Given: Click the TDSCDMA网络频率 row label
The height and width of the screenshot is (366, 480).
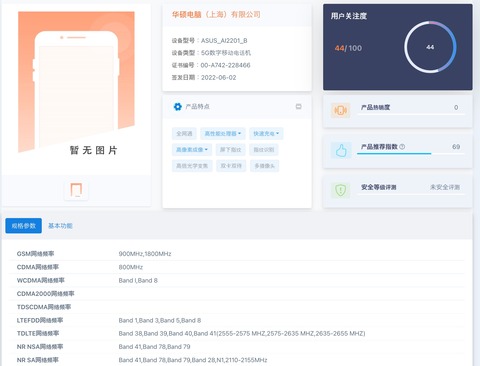Looking at the screenshot, I should coord(44,307).
